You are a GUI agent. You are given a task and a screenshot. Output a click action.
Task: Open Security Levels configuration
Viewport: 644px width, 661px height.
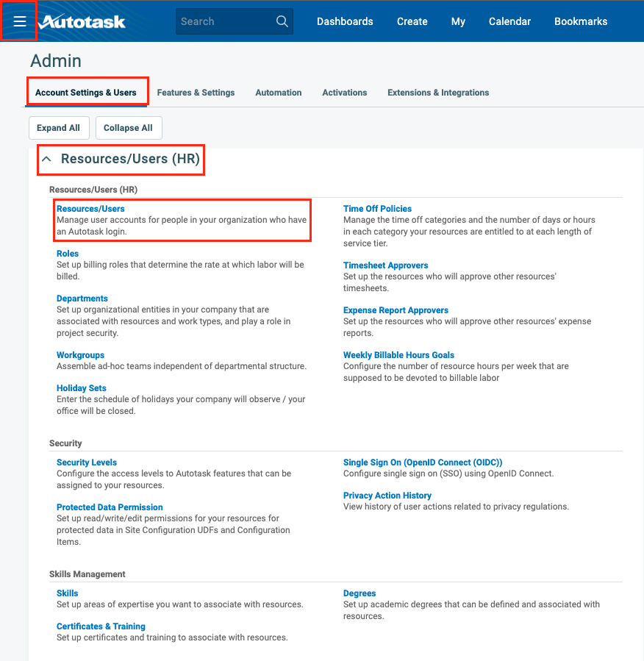(x=86, y=462)
